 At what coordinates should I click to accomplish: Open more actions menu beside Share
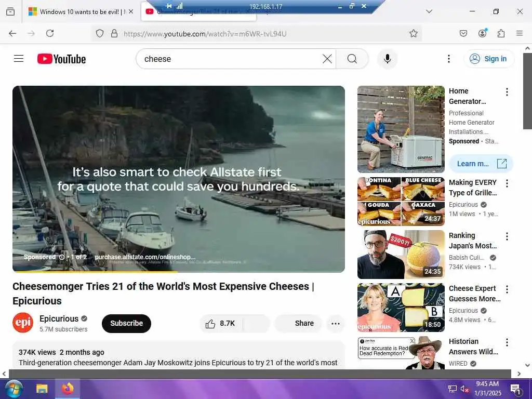(x=336, y=323)
